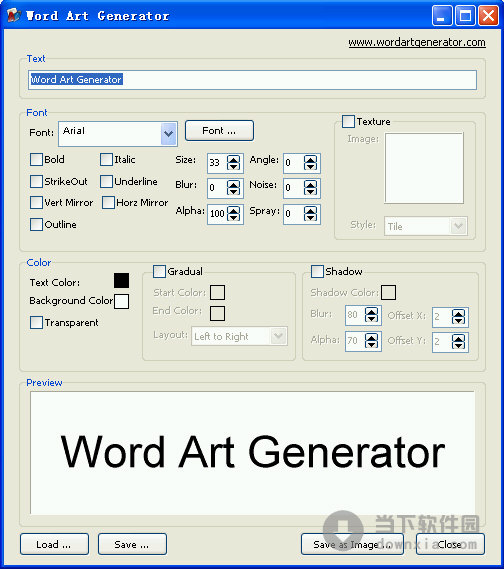Screen dimensions: 504x569
Task: Enable the Shadow checkbox
Action: pyautogui.click(x=317, y=271)
